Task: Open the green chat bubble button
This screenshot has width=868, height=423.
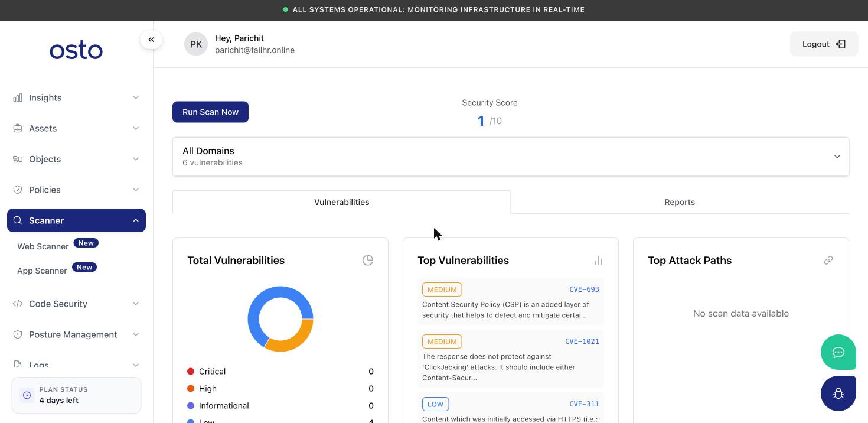Action: coord(838,352)
